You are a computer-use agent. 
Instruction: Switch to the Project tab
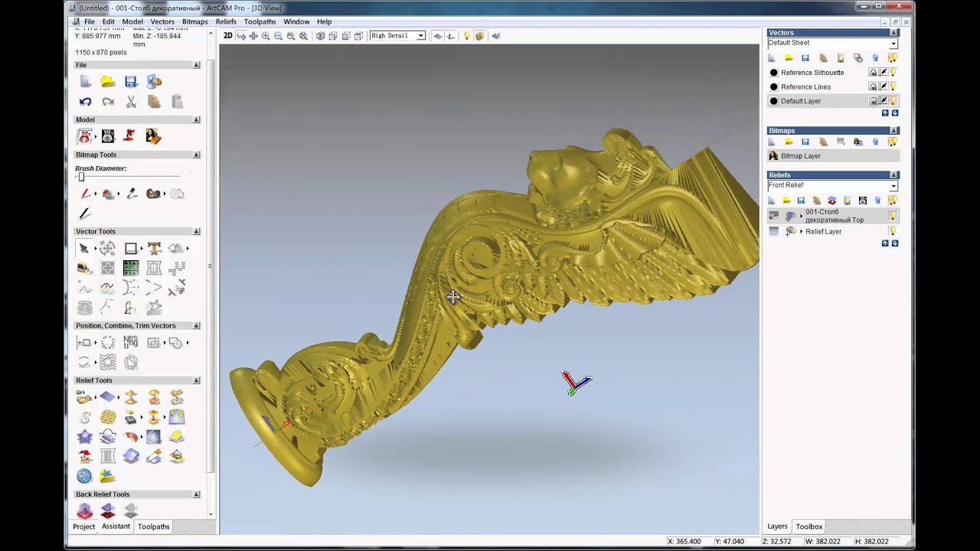click(x=83, y=527)
